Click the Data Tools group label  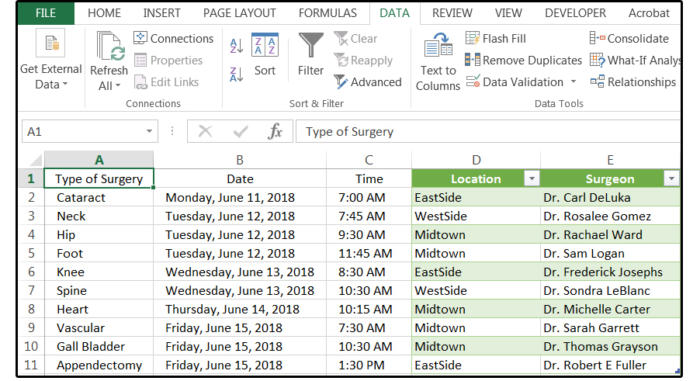pyautogui.click(x=558, y=103)
